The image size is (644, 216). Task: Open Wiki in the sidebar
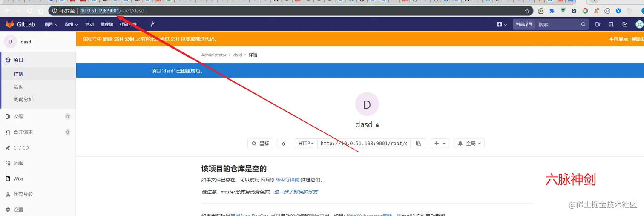tap(38, 179)
